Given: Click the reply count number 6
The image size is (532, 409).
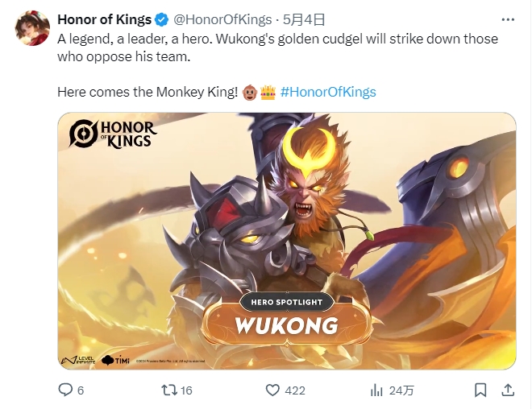Looking at the screenshot, I should pos(81,390).
